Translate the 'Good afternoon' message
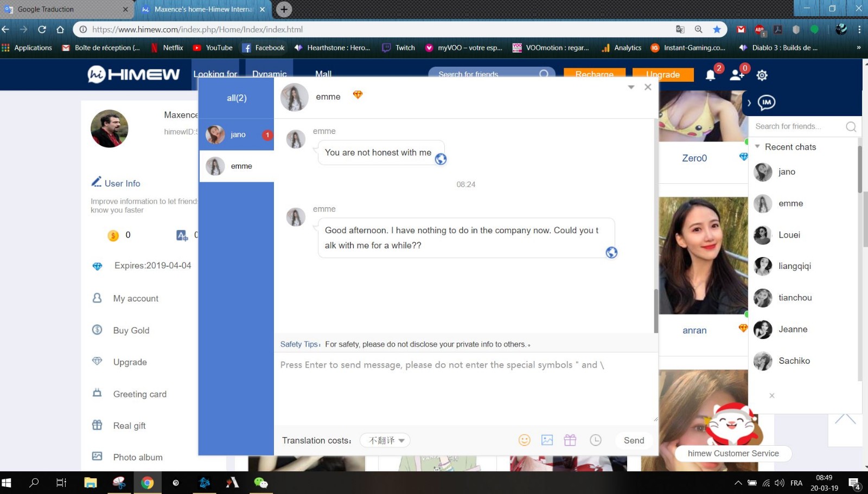This screenshot has height=494, width=868. point(611,252)
